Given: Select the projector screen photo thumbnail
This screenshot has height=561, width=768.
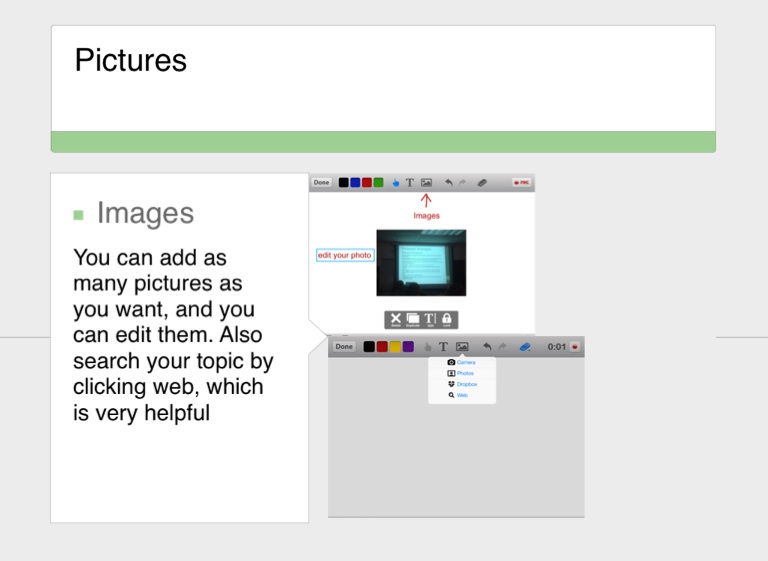Looking at the screenshot, I should (x=421, y=262).
